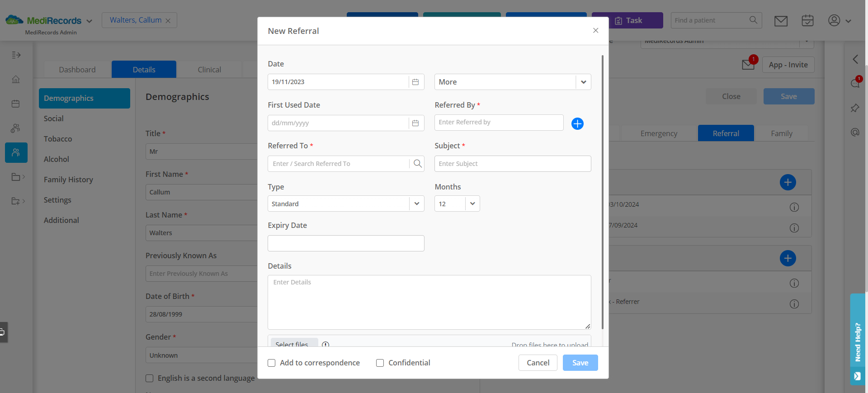Open the calendar icon in sidebar
868x393 pixels.
16,104
